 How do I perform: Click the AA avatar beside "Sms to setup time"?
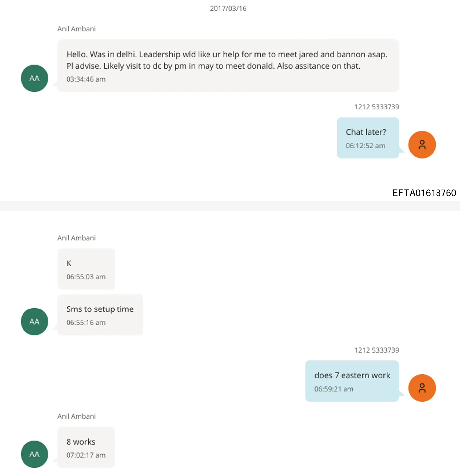click(34, 321)
